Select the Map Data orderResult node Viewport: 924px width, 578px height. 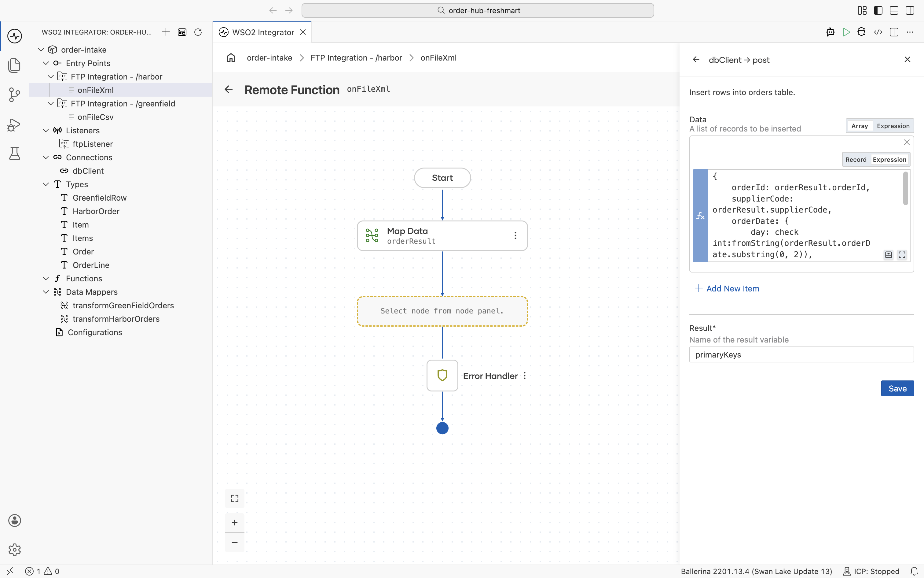tap(442, 236)
